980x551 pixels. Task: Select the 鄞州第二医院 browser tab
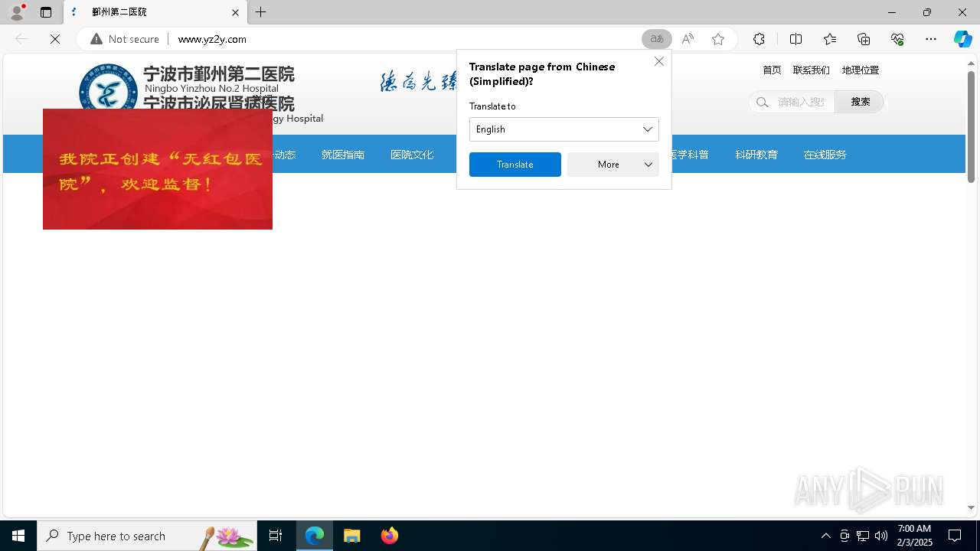click(x=155, y=12)
